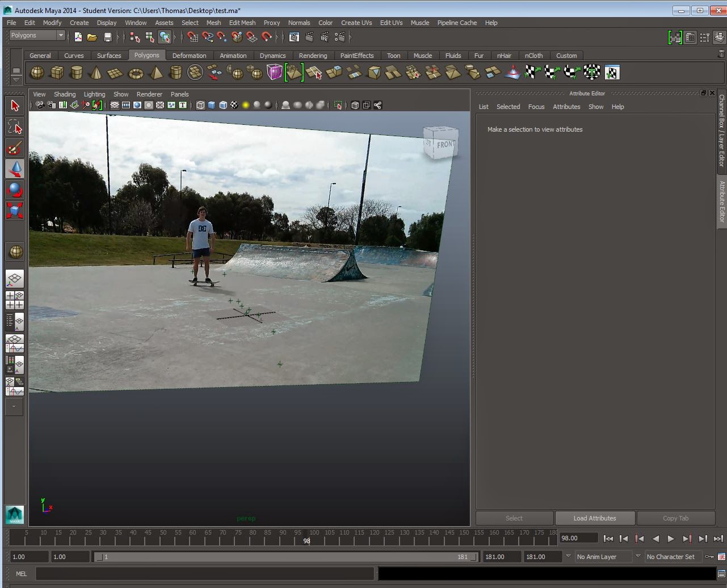The height and width of the screenshot is (588, 727).
Task: Switch to the Rendering shelf tab
Action: (313, 55)
